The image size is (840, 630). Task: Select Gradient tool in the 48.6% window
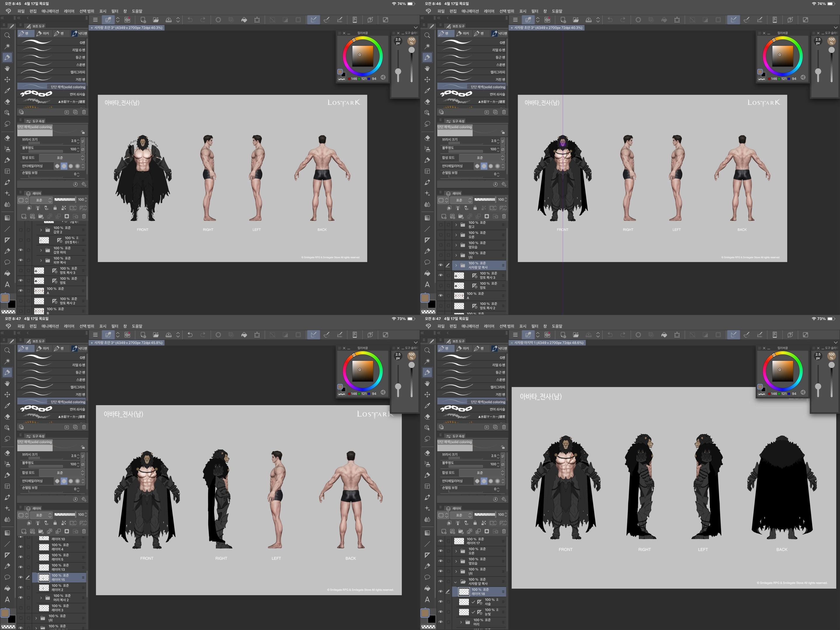tap(427, 533)
